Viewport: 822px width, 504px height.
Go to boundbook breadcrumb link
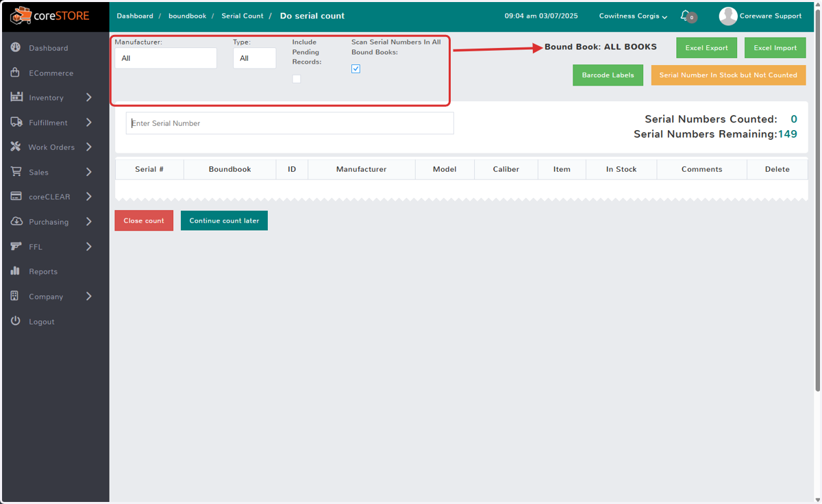point(187,16)
